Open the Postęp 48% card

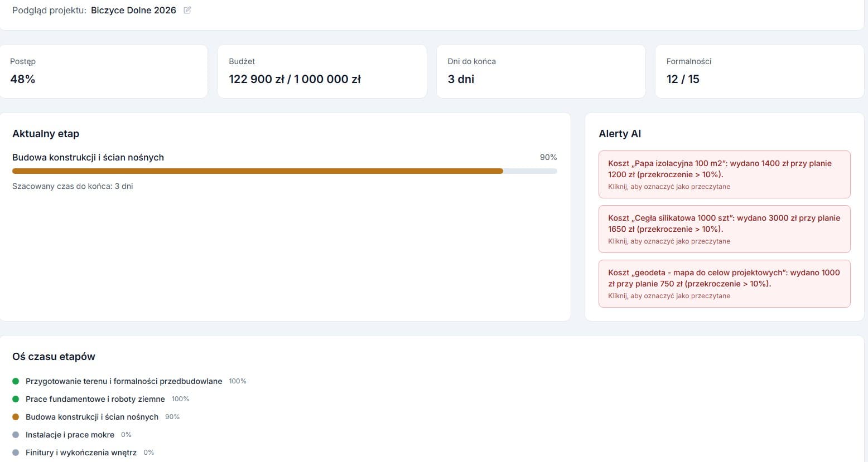coord(103,71)
